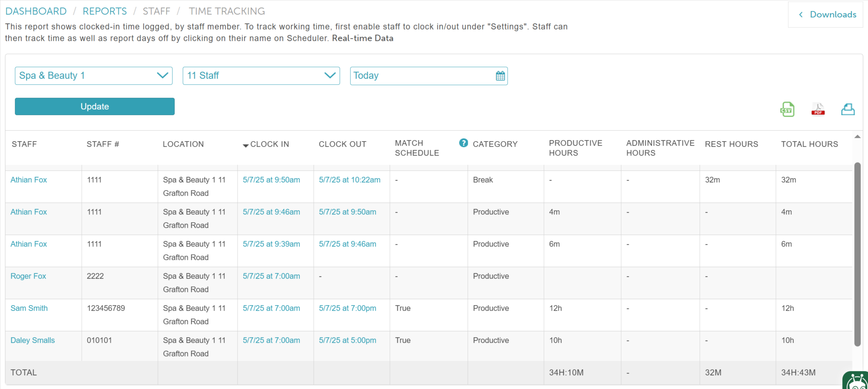Open the 11 Staff dropdown
Image resolution: width=868 pixels, height=389 pixels.
pos(261,76)
